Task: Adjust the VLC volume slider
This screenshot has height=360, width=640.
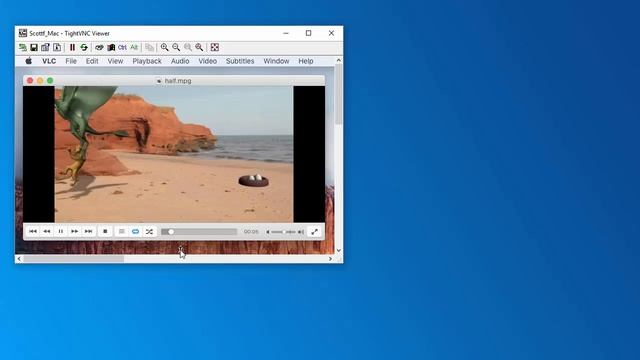Action: pyautogui.click(x=283, y=232)
